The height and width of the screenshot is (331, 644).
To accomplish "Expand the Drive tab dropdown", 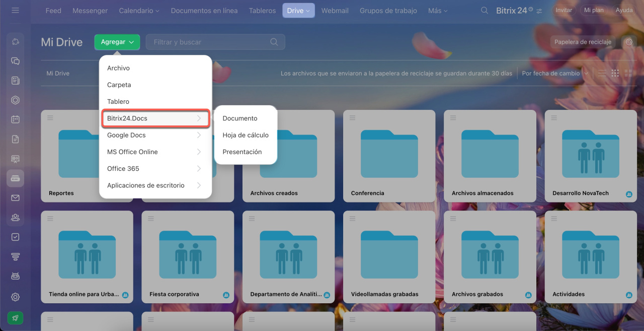I will pos(298,11).
